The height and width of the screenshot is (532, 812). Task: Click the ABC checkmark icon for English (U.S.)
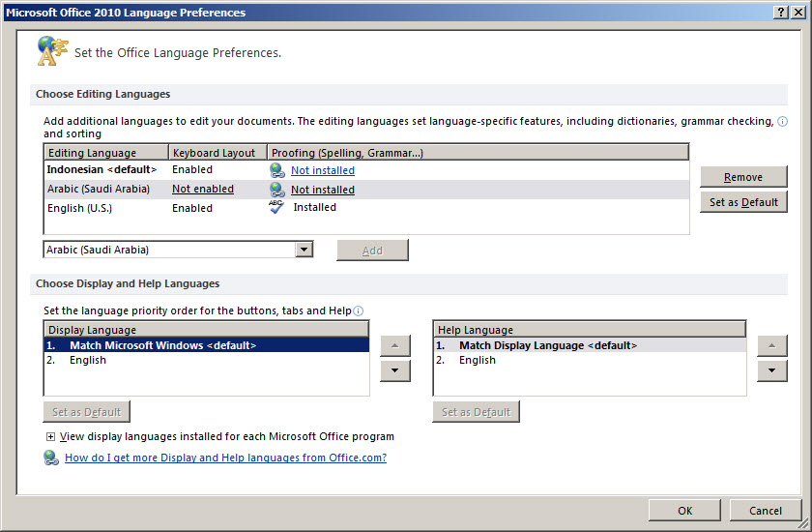pyautogui.click(x=276, y=207)
